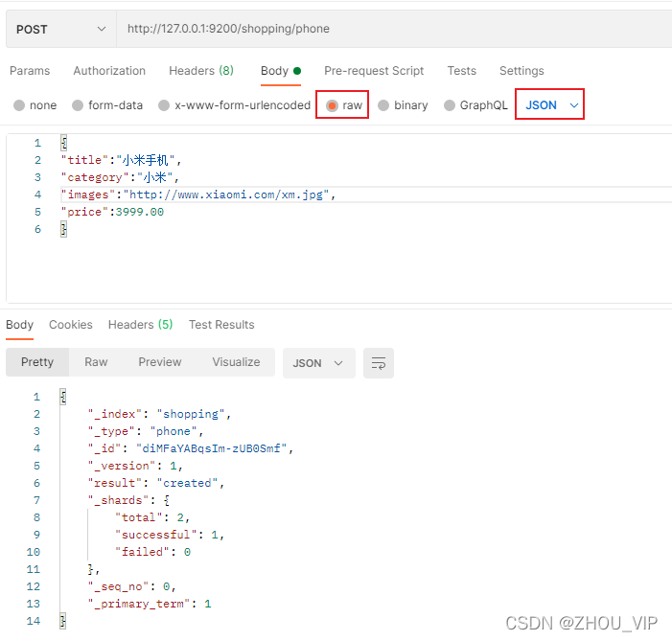Click "successful": 1 in the response
The width and height of the screenshot is (672, 641).
(x=170, y=535)
